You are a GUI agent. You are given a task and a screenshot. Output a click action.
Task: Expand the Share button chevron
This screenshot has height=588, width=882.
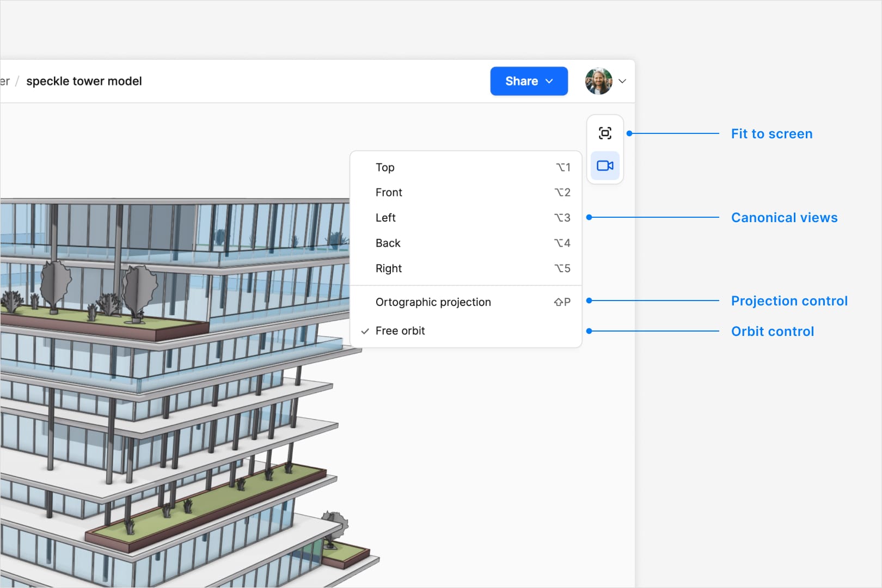click(x=549, y=81)
